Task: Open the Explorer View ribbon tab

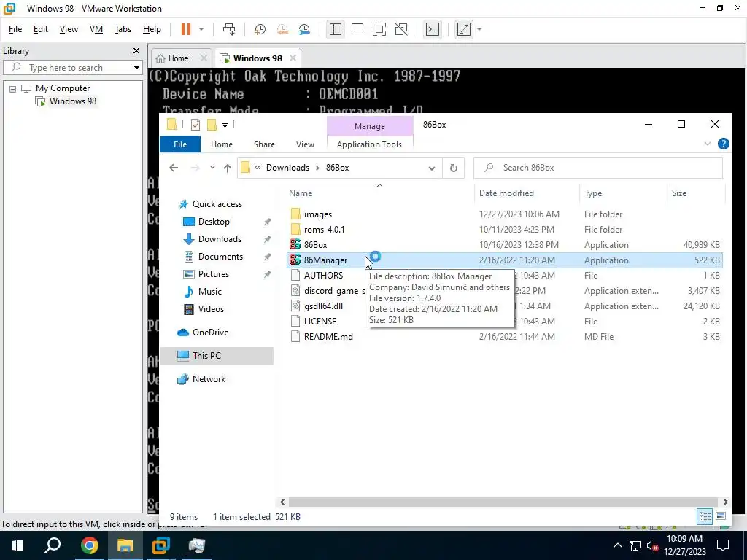Action: click(x=306, y=144)
